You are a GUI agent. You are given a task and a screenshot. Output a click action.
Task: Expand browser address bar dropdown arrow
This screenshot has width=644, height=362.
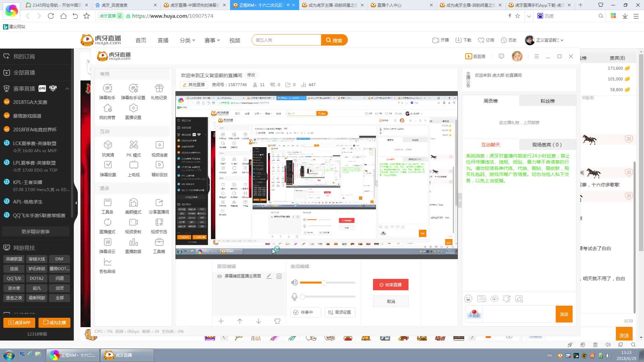[529, 16]
